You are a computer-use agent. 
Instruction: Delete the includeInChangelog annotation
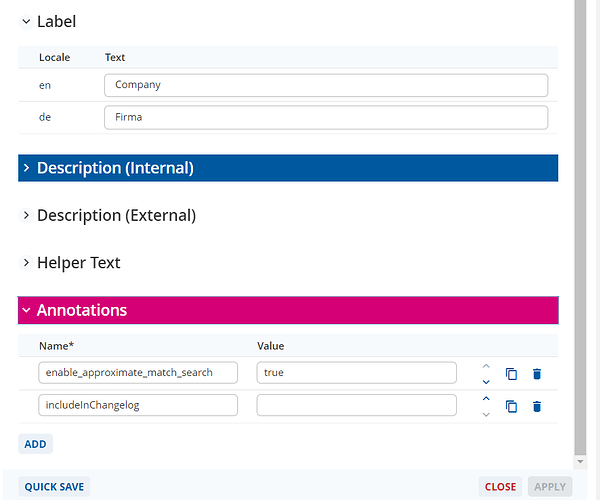pos(537,406)
